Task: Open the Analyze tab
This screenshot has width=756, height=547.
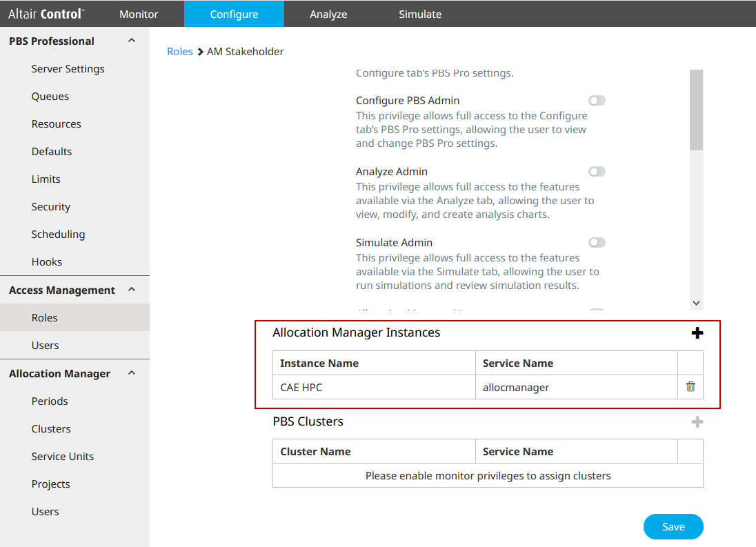Action: coord(328,14)
